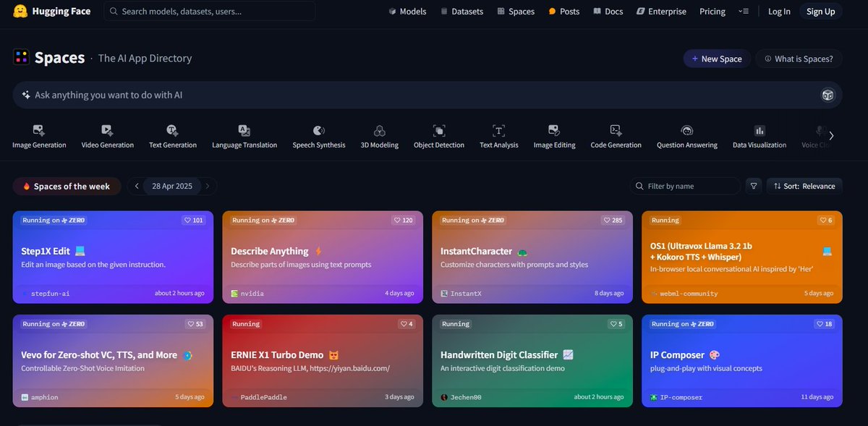The image size is (868, 426).
Task: Select the Question Answering category
Action: pos(687,136)
